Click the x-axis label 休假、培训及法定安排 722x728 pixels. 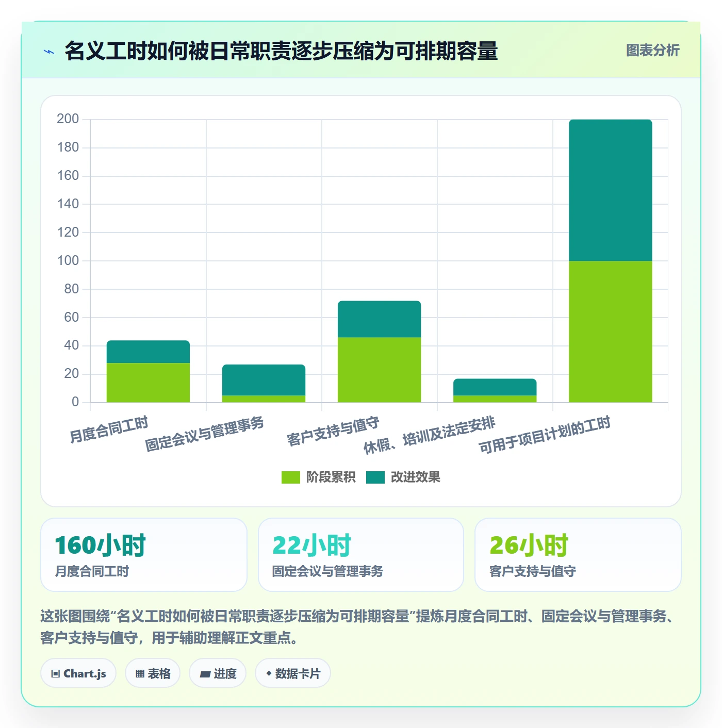pos(429,435)
